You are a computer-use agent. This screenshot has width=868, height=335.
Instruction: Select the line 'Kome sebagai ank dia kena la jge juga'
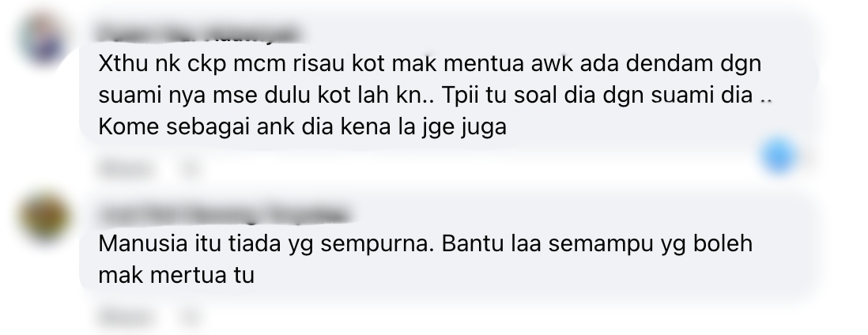pos(302,127)
